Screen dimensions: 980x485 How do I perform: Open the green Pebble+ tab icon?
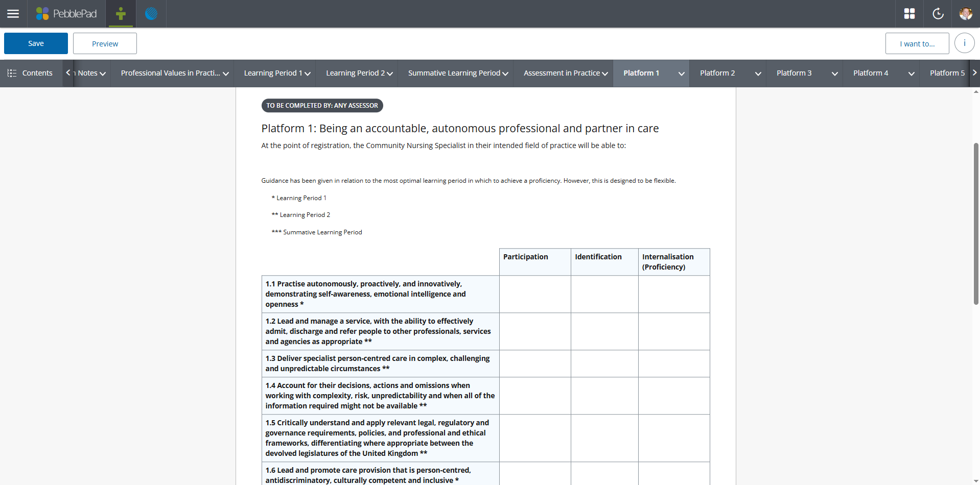121,14
